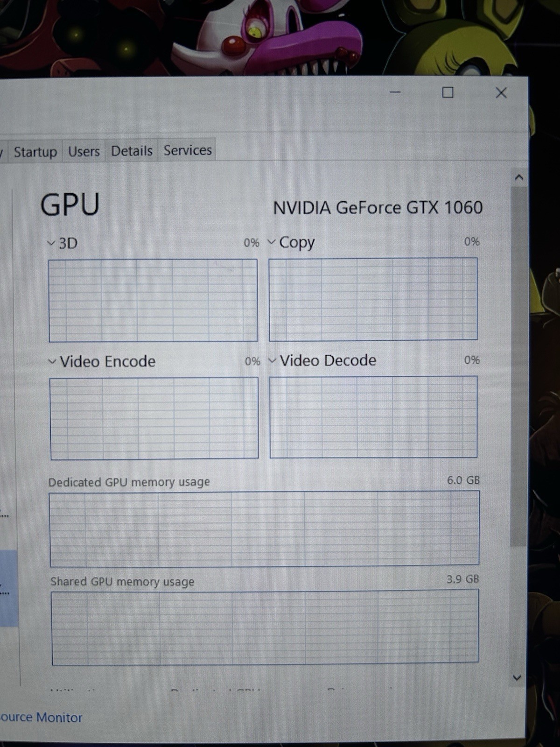Click the 3D engine usage graph

click(153, 300)
